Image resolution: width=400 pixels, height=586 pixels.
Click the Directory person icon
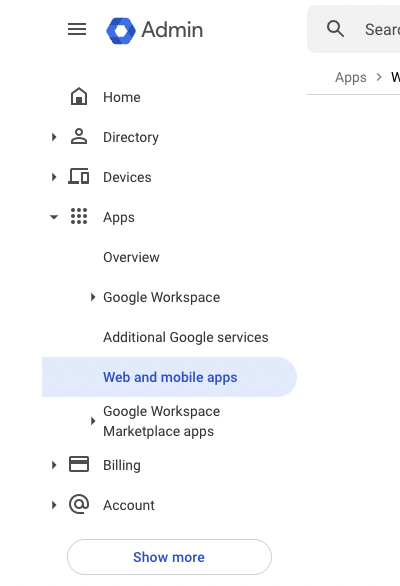pyautogui.click(x=79, y=136)
